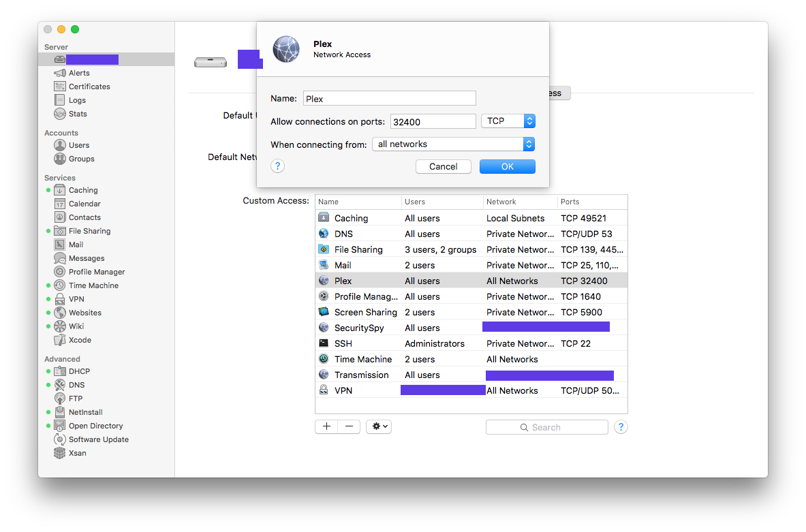The image size is (806, 532).
Task: Open Xsan under Advanced
Action: (x=77, y=453)
